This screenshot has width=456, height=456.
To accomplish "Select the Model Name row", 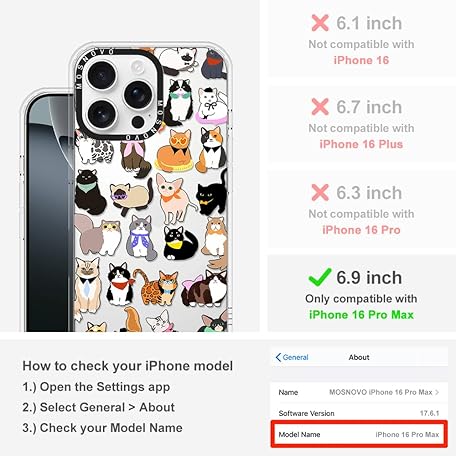I will (359, 434).
